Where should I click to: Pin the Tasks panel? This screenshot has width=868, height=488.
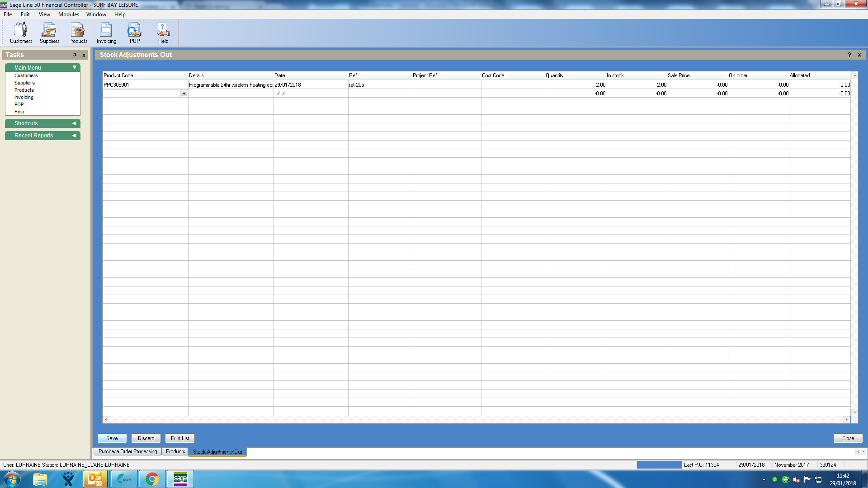pos(75,55)
